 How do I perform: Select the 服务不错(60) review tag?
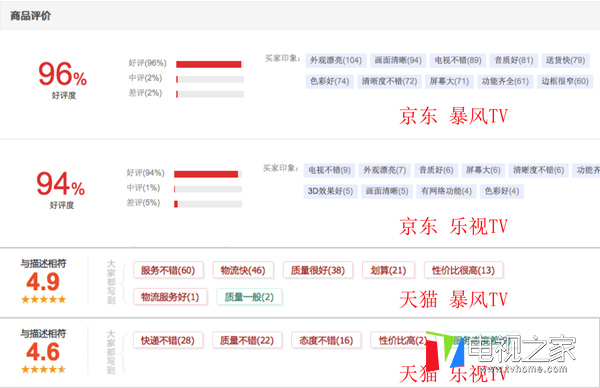point(168,271)
